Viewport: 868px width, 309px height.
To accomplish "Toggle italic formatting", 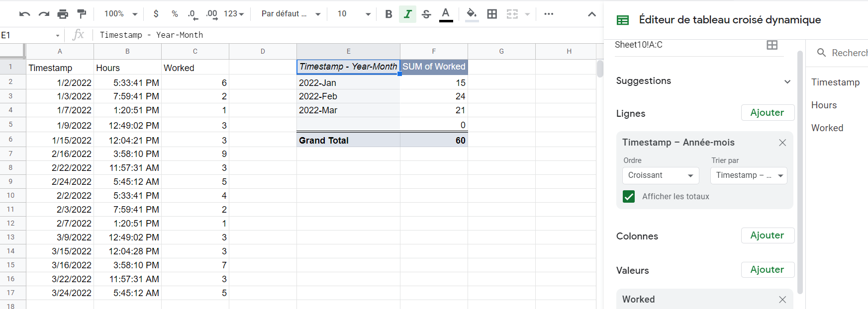I will point(407,14).
